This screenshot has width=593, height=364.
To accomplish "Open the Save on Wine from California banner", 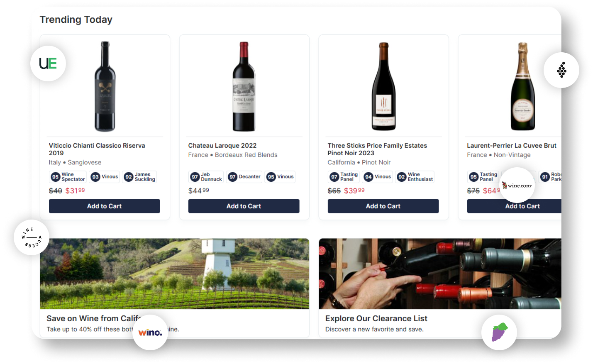I will point(175,288).
